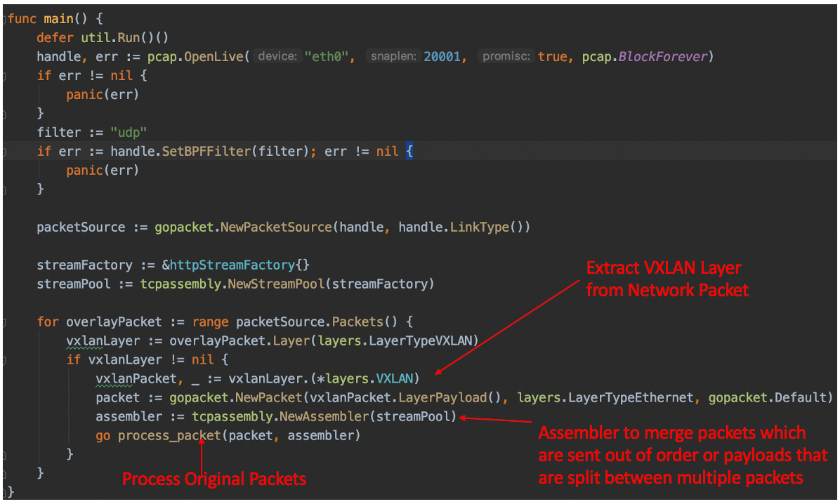This screenshot has height=504, width=840.
Task: Collapse the fold marker beside 'if err != nil {'
Action: (x=4, y=76)
